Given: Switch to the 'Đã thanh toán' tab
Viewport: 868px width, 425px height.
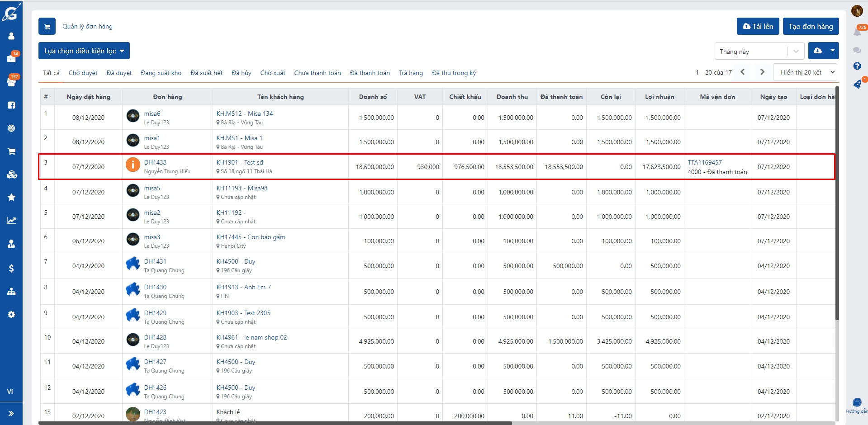Looking at the screenshot, I should click(x=370, y=73).
